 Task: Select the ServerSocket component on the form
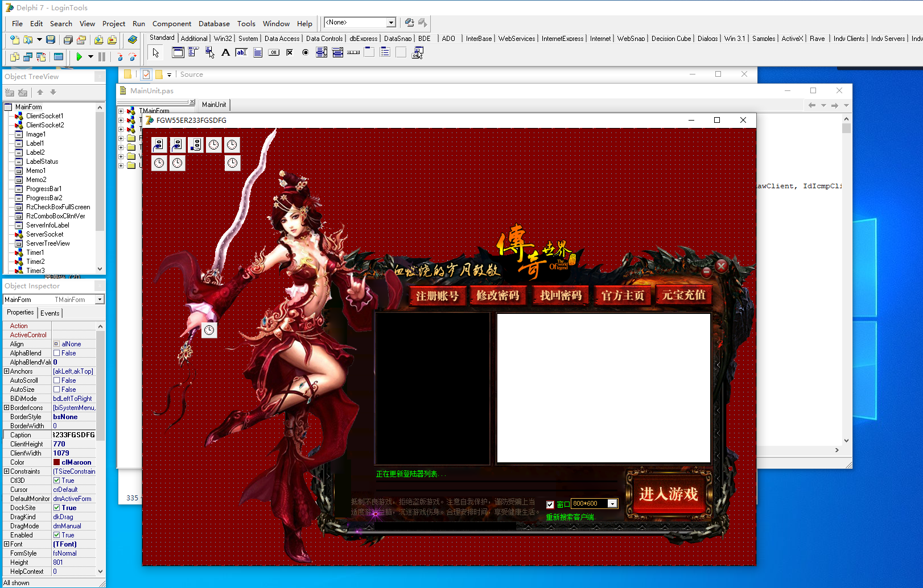pos(195,145)
